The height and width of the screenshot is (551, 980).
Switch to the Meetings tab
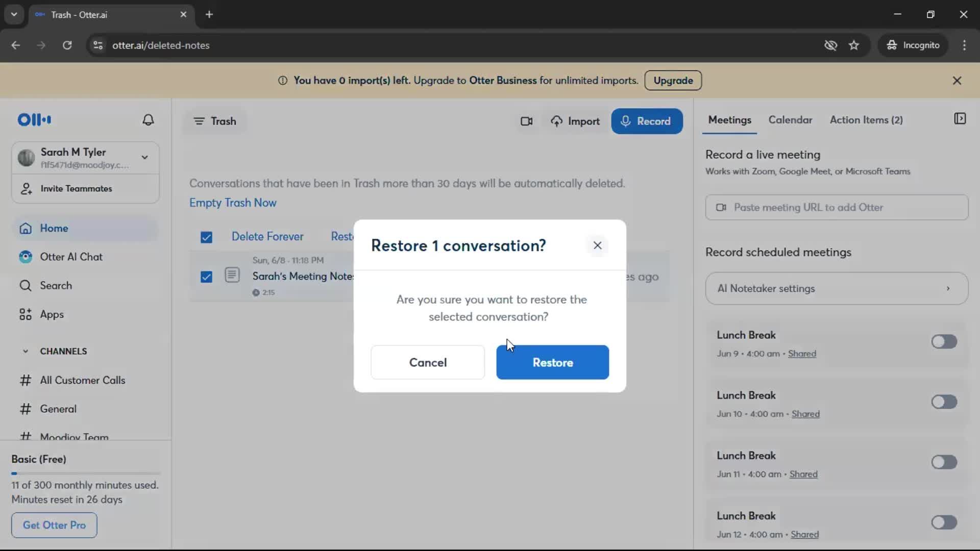coord(729,120)
